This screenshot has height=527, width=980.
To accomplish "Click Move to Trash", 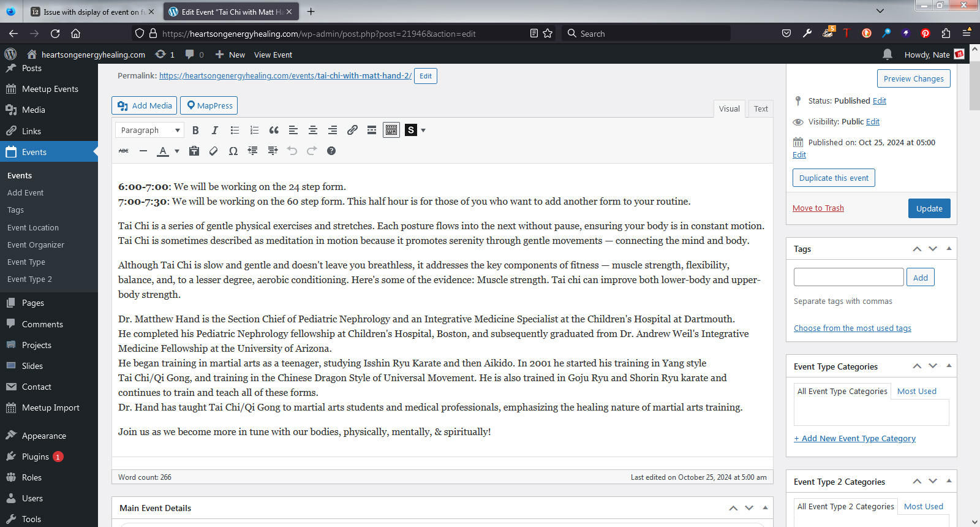I will tap(818, 208).
